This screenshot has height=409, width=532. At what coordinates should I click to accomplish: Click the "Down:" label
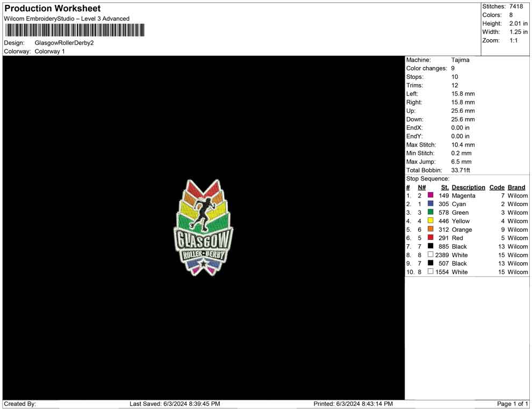(415, 119)
